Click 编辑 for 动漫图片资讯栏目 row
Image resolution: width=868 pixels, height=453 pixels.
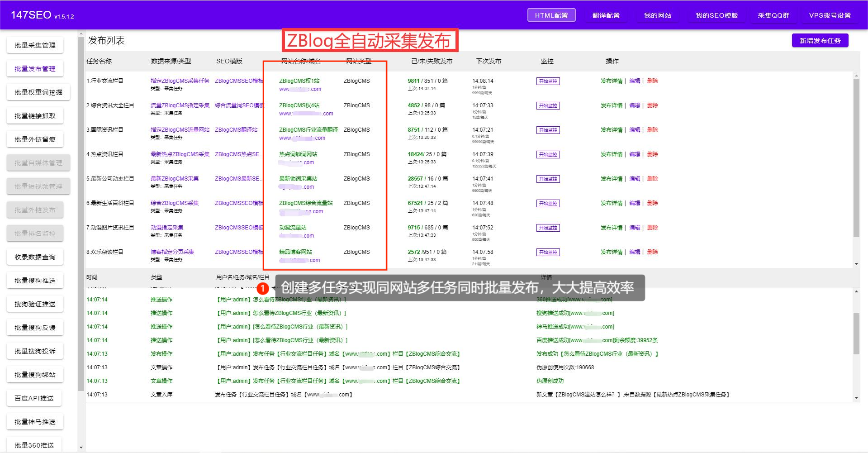pos(635,228)
